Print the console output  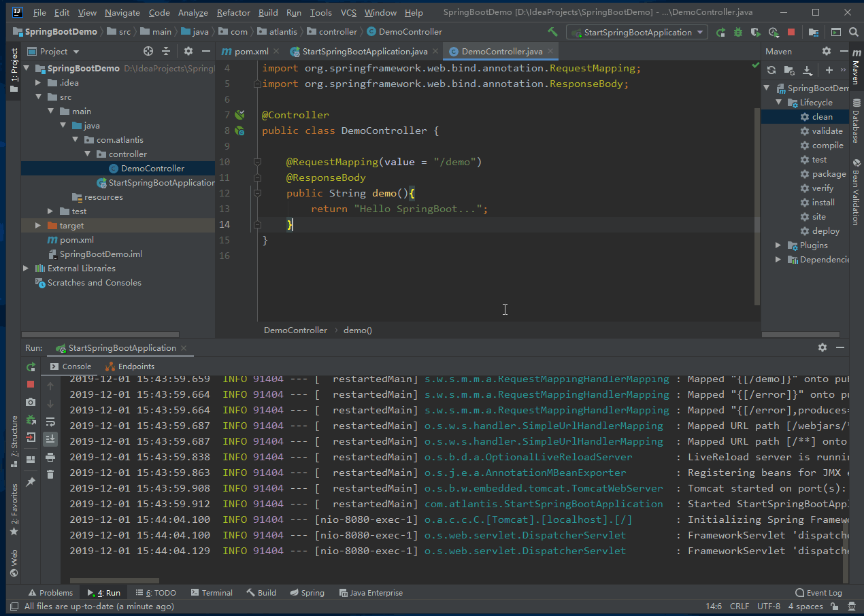50,457
